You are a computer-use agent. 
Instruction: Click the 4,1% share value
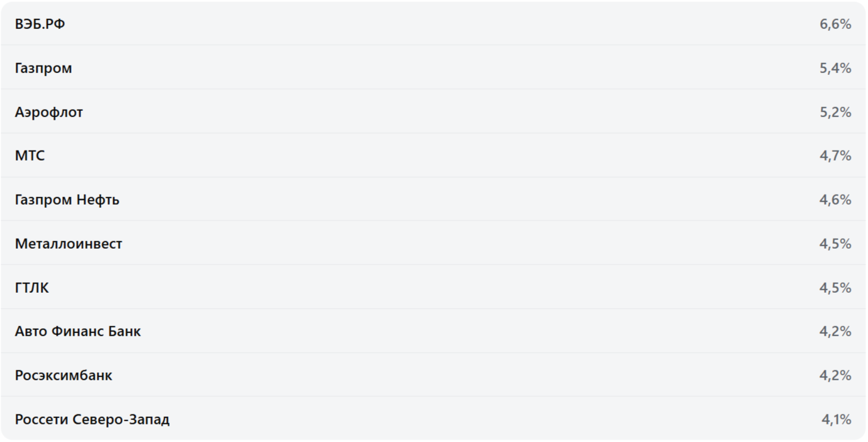(836, 419)
